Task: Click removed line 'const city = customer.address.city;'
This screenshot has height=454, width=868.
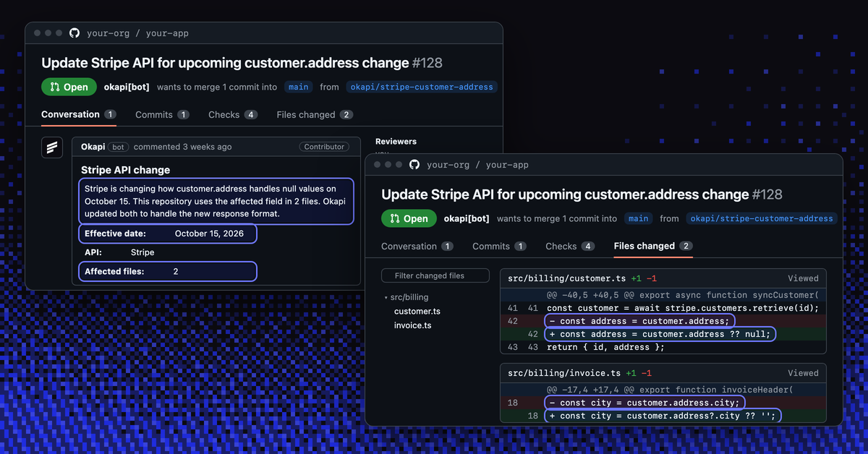Action: [x=644, y=403]
